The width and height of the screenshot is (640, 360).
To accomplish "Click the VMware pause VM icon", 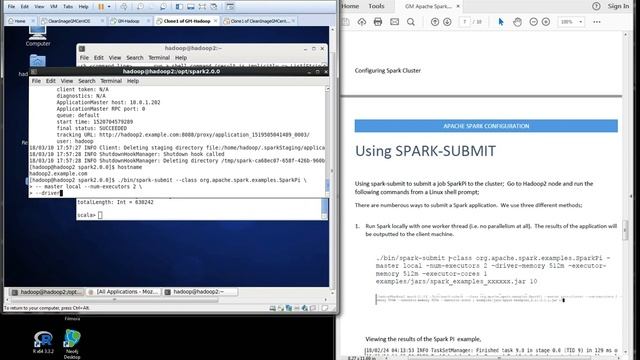I will 101,7.
